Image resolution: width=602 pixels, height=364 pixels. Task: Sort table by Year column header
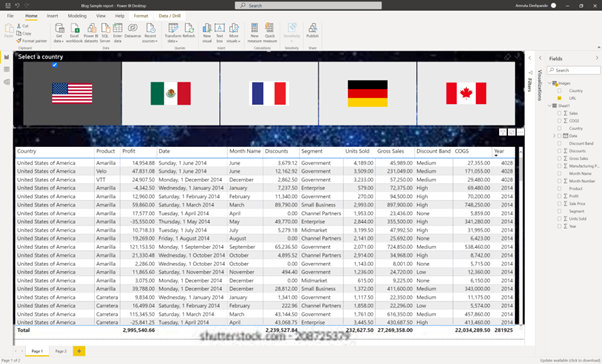(499, 151)
